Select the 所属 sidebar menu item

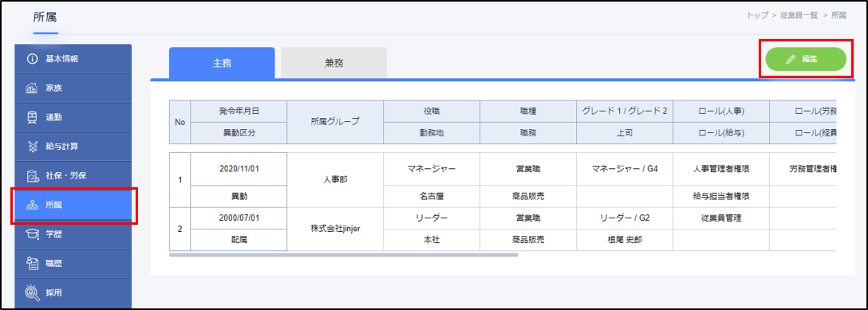pyautogui.click(x=73, y=205)
